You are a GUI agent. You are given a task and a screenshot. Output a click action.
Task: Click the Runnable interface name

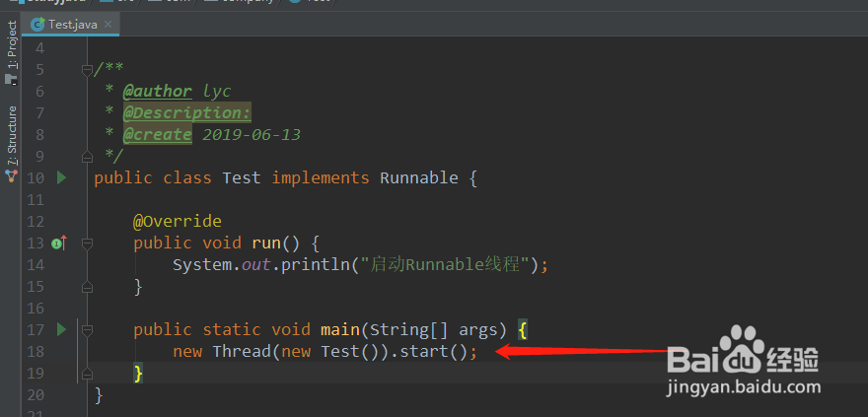coord(419,178)
